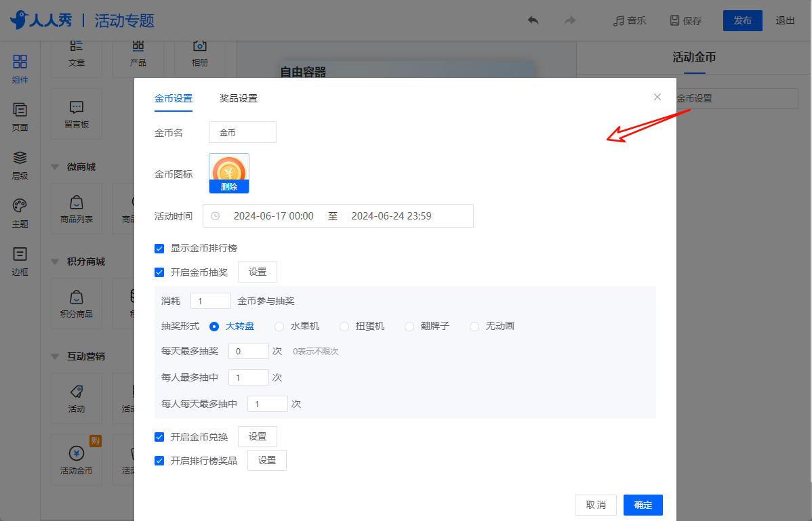Viewport: 812px width, 521px height.
Task: Open the 页面 pages sidebar icon
Action: pyautogui.click(x=20, y=110)
